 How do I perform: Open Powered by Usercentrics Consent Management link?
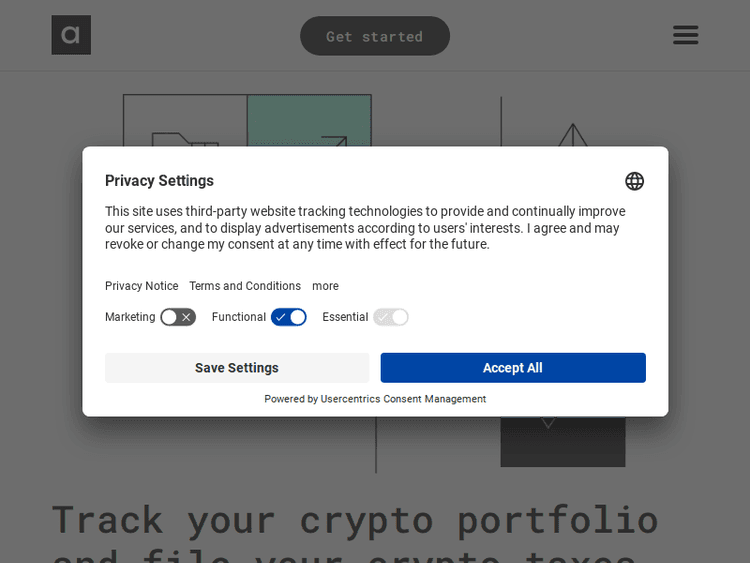pos(375,399)
